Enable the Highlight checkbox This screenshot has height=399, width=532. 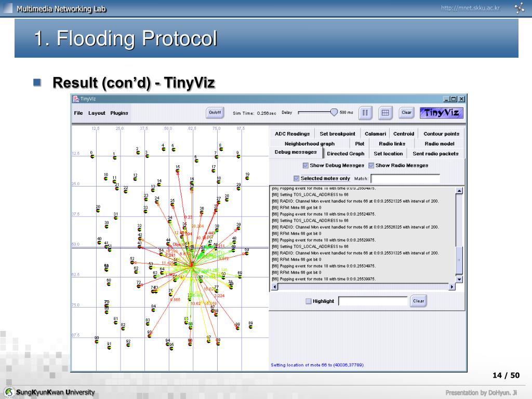(x=309, y=301)
